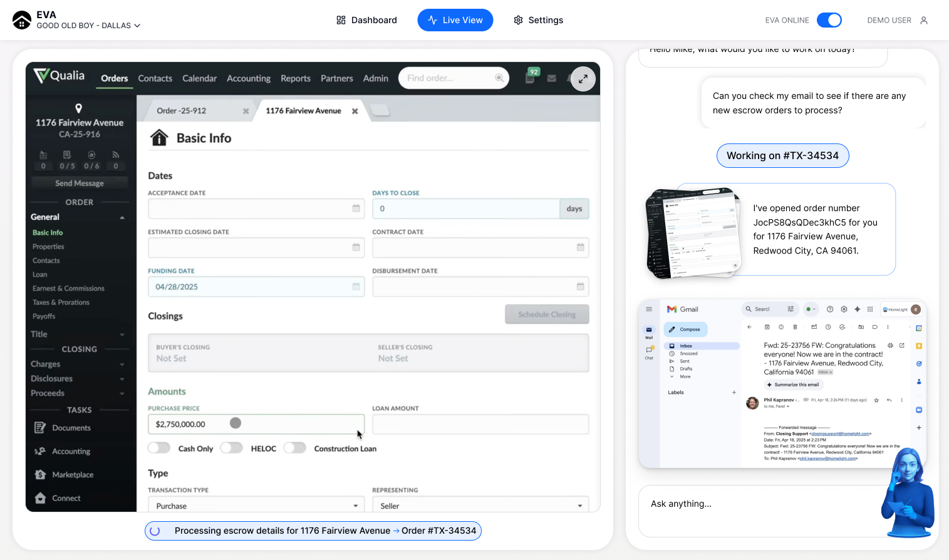Click the Gmail Compose button
Image resolution: width=949 pixels, height=560 pixels.
(x=685, y=329)
